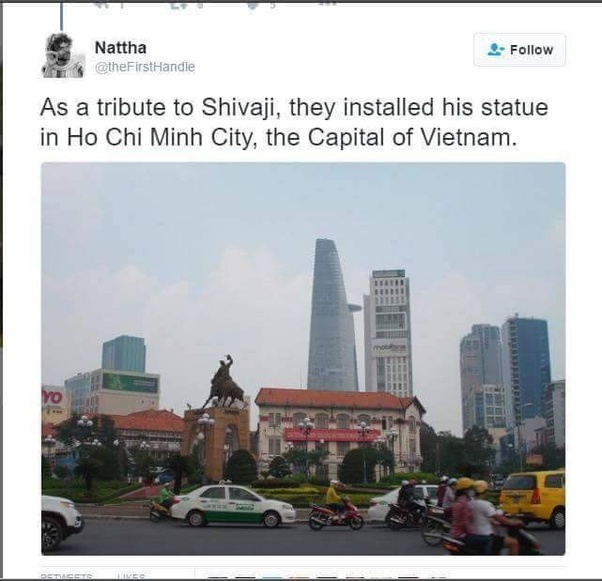Select the first liker avatar in row
Screen dimensions: 602x581
(216, 577)
